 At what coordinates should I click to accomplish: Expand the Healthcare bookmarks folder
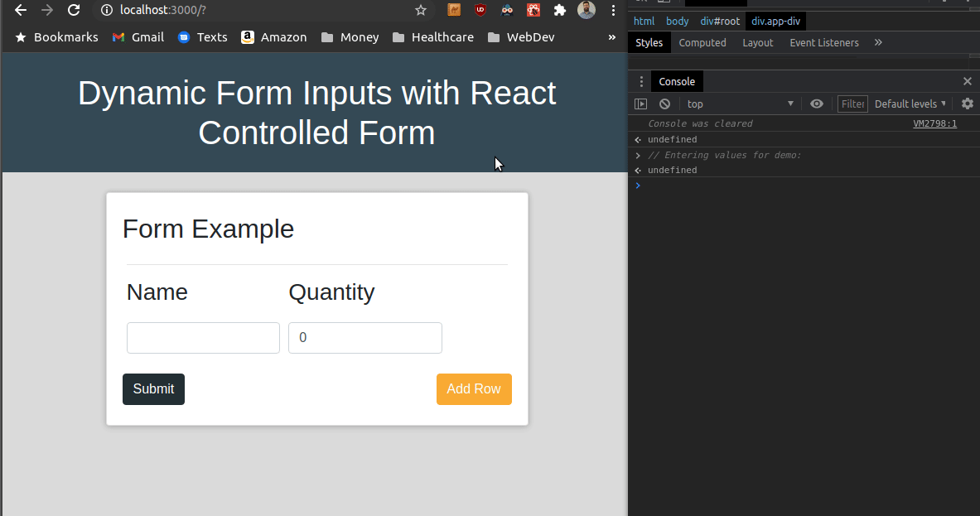[x=433, y=37]
